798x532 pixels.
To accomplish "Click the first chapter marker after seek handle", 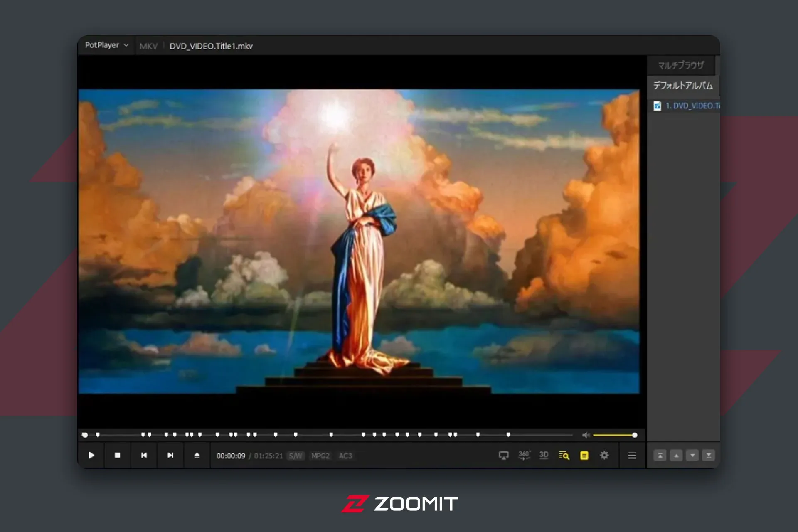I will [98, 435].
